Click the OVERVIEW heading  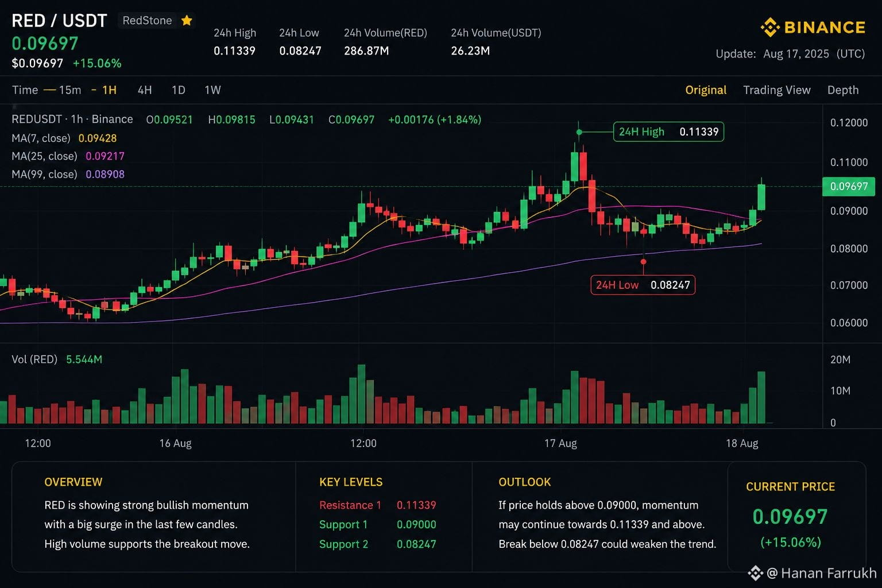73,482
